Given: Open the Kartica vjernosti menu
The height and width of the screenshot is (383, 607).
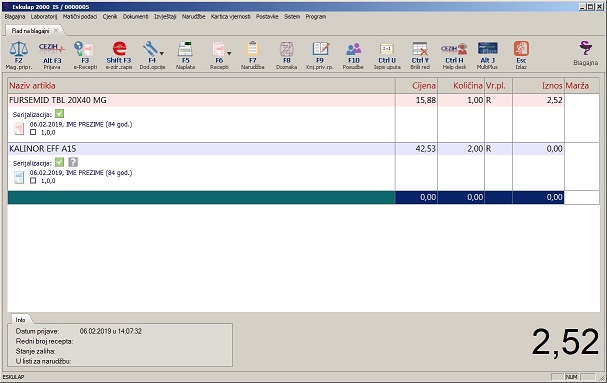Looking at the screenshot, I should [x=230, y=17].
